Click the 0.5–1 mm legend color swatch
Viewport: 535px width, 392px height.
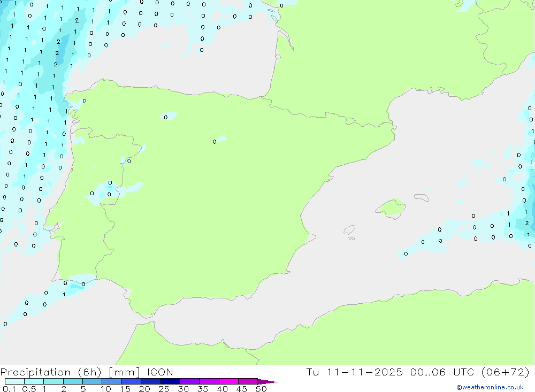pos(34,381)
